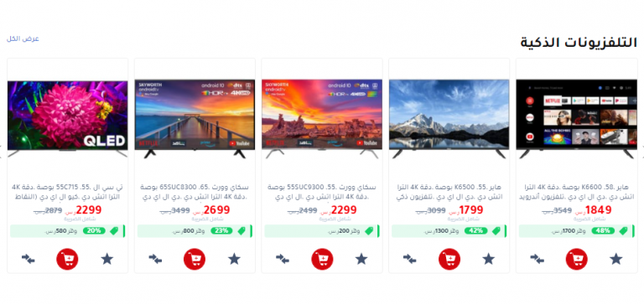Add Haier K6600 58-inch TV to cart
The height and width of the screenshot is (304, 644).
point(576,260)
